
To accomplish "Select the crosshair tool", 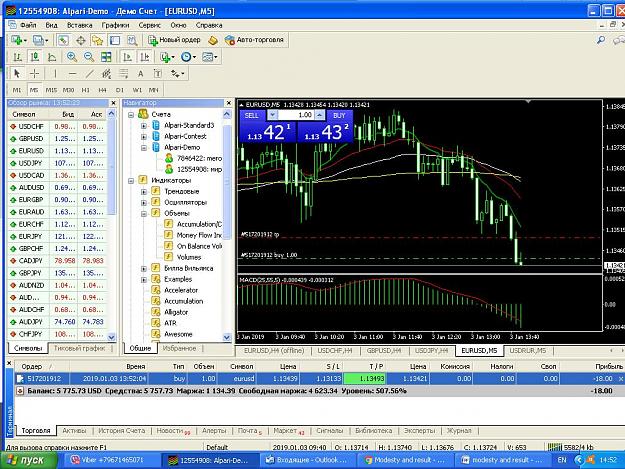I will pyautogui.click(x=35, y=73).
